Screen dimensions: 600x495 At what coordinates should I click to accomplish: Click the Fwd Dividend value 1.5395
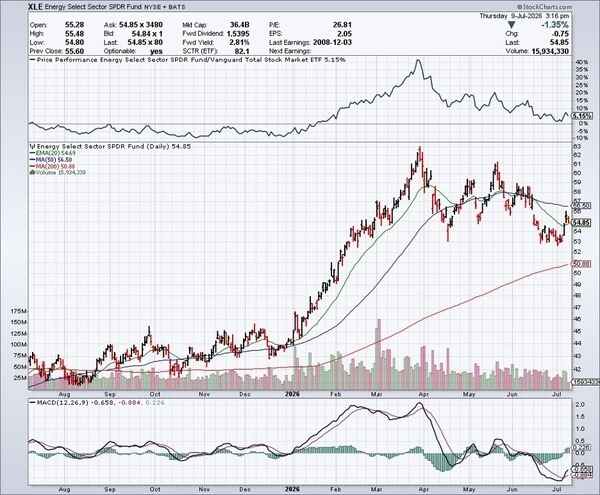[238, 33]
